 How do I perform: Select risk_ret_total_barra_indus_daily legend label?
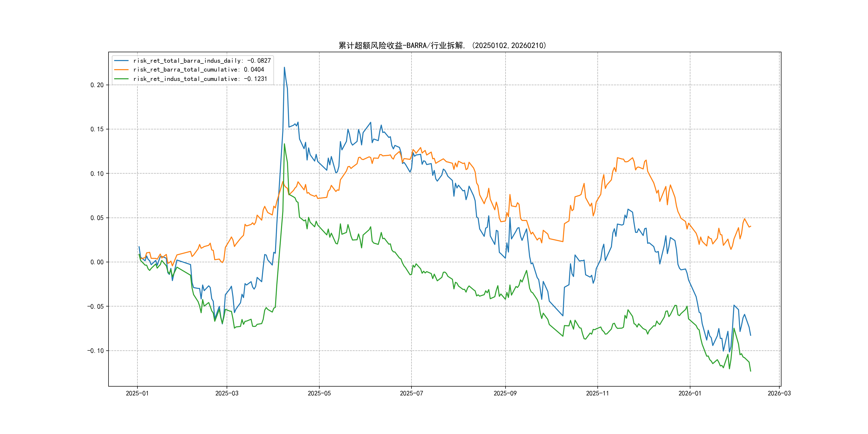[x=202, y=61]
